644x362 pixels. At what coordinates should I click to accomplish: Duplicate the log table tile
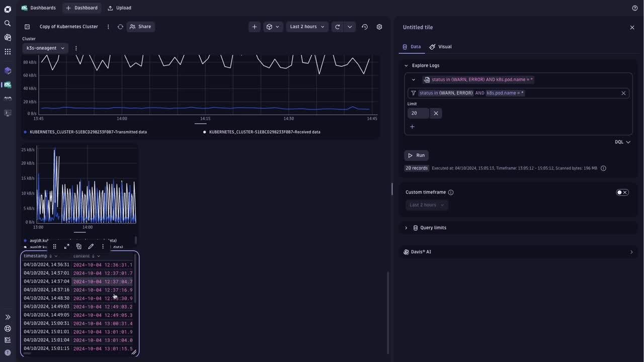click(79, 246)
